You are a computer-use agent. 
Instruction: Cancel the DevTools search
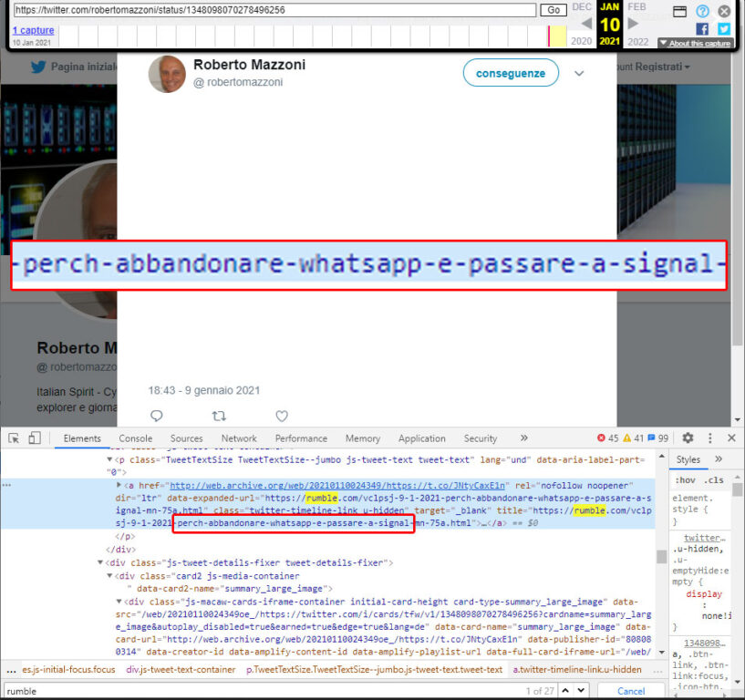[x=631, y=691]
